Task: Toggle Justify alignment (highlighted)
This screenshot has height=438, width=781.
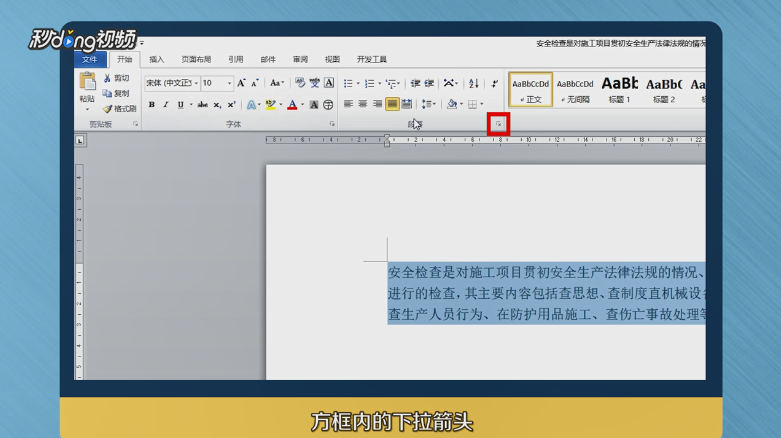Action: tap(392, 104)
